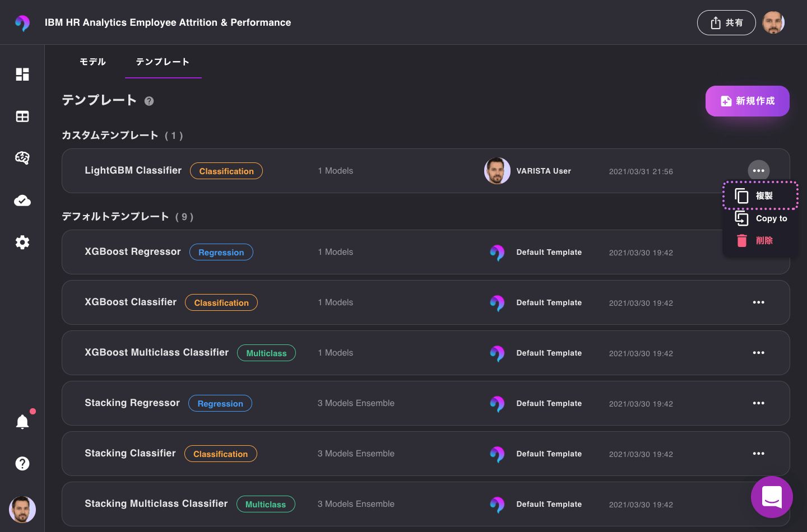Open the XGBoost Regressor actions menu
Screen dimensions: 807x532
(x=758, y=252)
